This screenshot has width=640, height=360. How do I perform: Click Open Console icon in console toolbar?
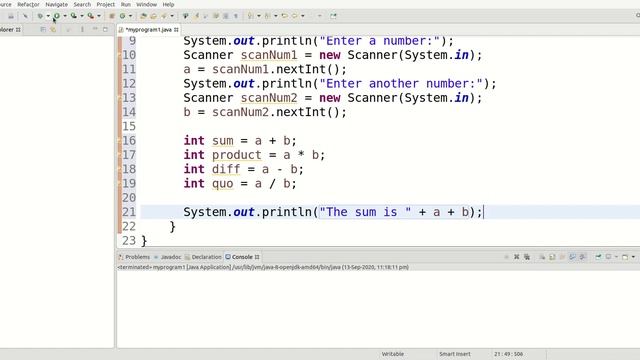coord(625,257)
